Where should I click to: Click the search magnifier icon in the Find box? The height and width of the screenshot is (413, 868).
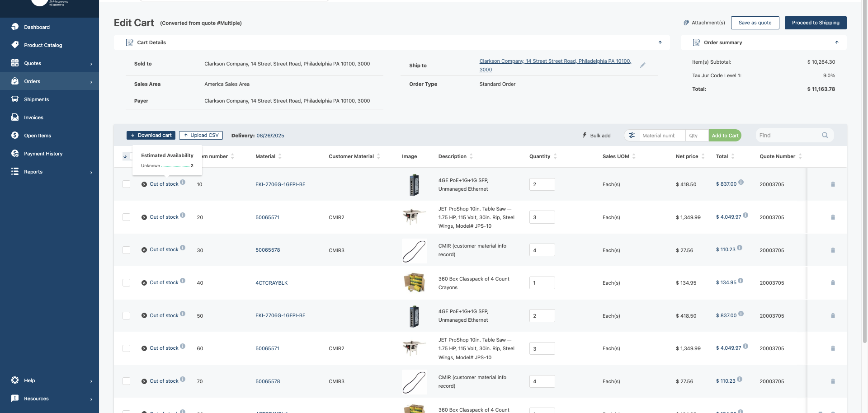click(825, 135)
